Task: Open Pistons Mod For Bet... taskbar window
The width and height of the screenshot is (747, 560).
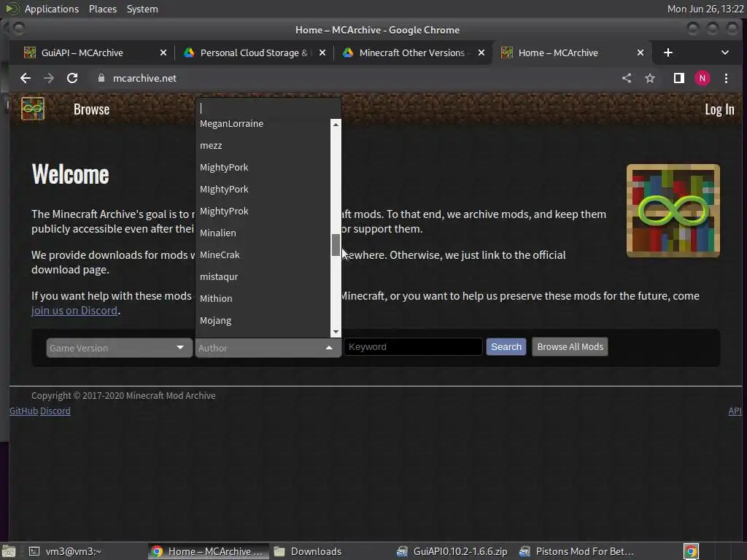Action: tap(578, 551)
